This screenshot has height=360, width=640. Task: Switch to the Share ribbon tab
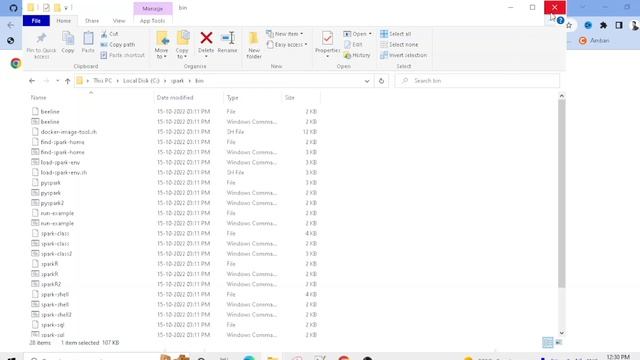[92, 21]
